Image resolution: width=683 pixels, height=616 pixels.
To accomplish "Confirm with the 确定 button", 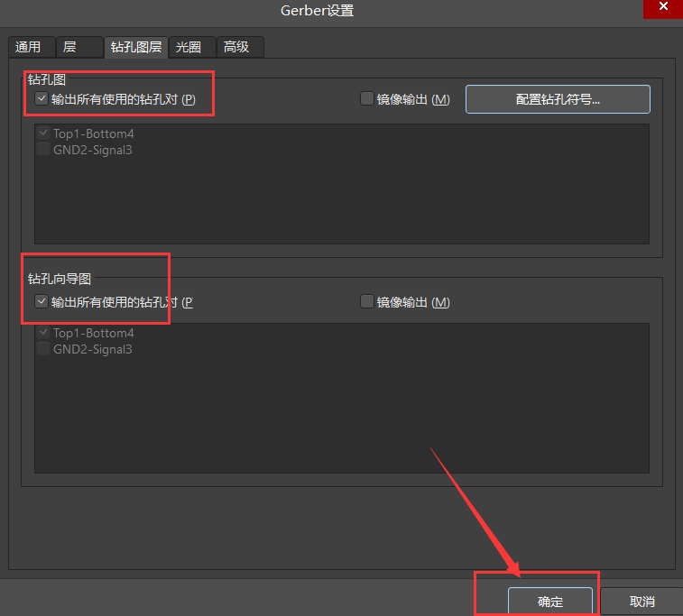I will pos(550,602).
